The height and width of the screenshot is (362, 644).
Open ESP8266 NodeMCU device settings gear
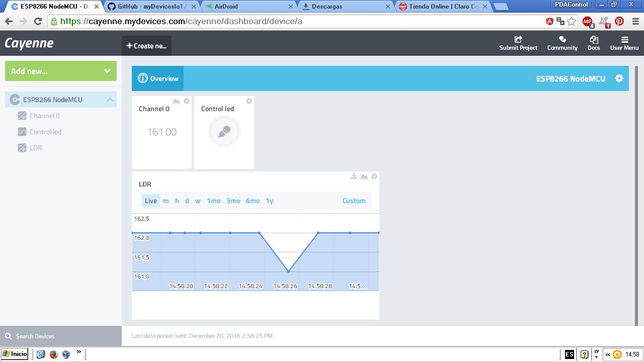click(x=619, y=78)
